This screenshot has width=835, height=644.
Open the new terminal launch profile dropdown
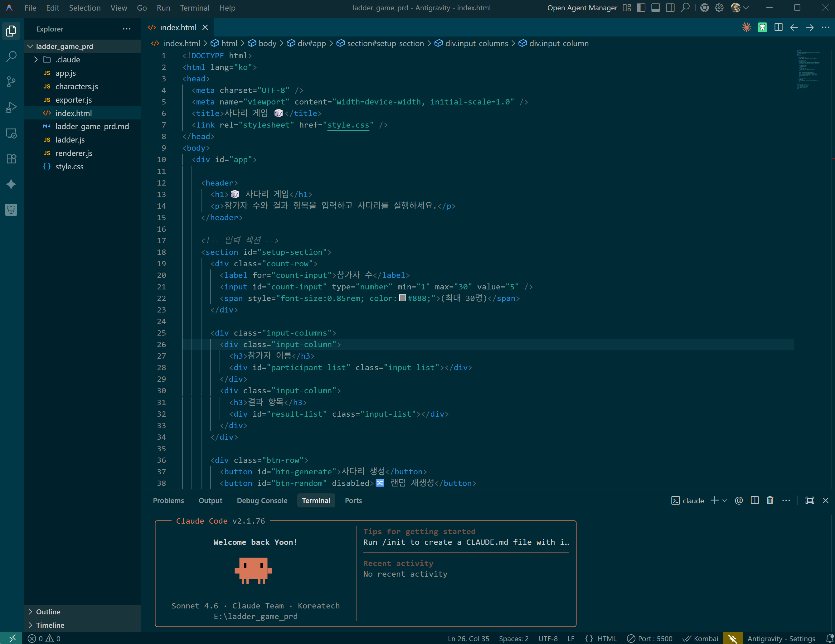coord(725,500)
